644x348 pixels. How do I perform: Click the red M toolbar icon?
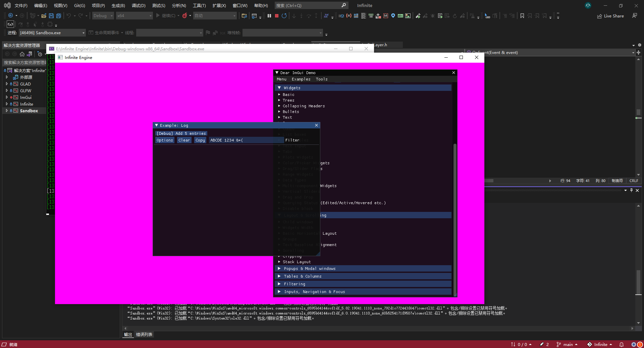(x=386, y=16)
